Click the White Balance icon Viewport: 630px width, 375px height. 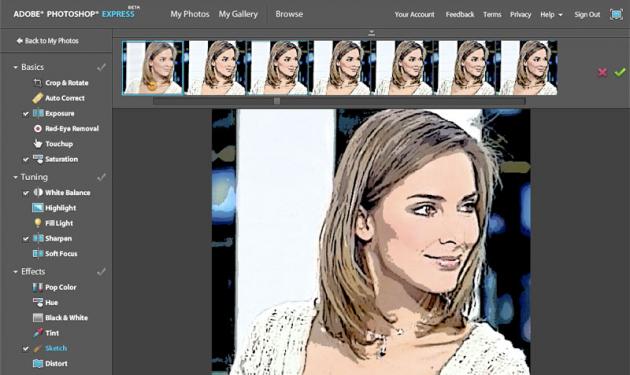point(38,193)
